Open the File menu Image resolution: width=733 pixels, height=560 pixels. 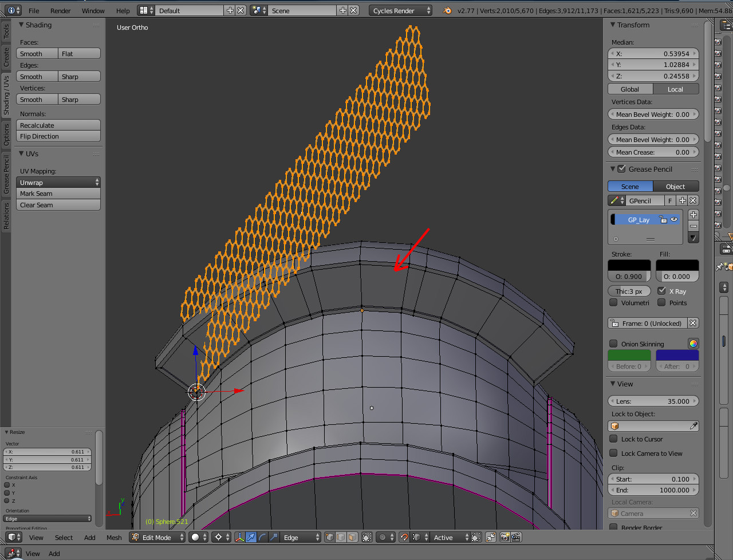tap(34, 10)
